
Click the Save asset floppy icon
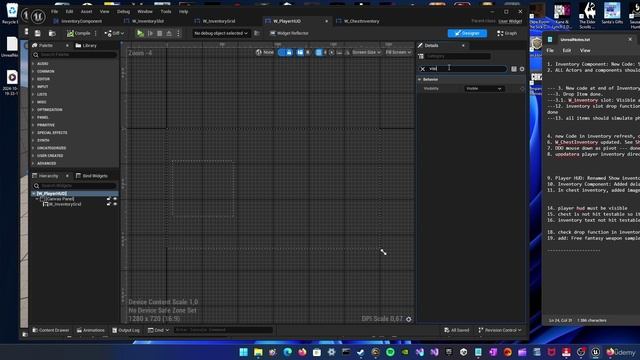pos(38,33)
